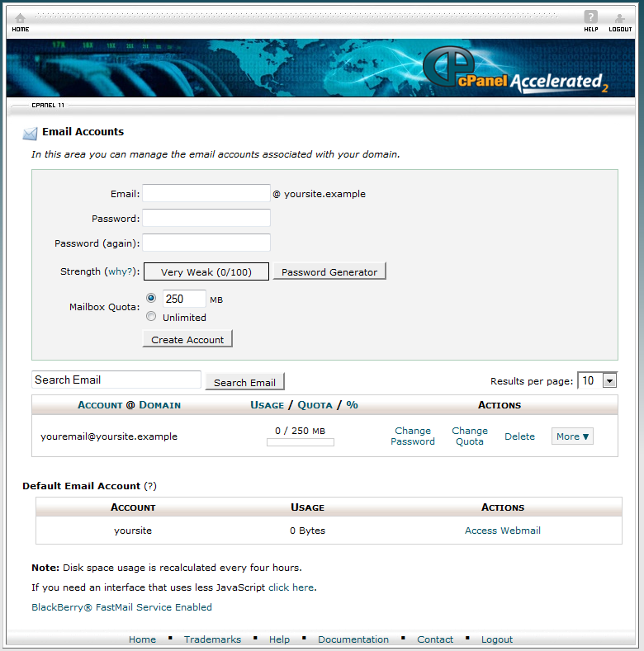Viewport: 644px width, 651px height.
Task: Open the Results per page dropdown
Action: pyautogui.click(x=597, y=380)
